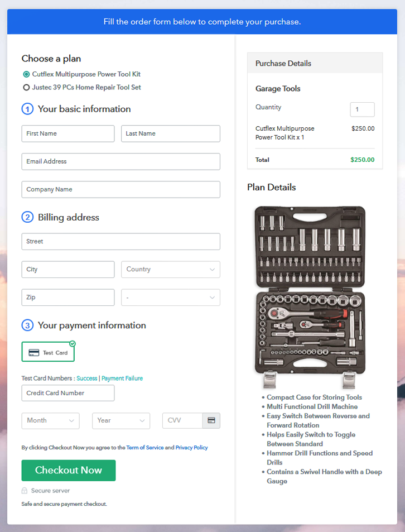
Task: Click the Secure server lock icon
Action: [x=25, y=491]
